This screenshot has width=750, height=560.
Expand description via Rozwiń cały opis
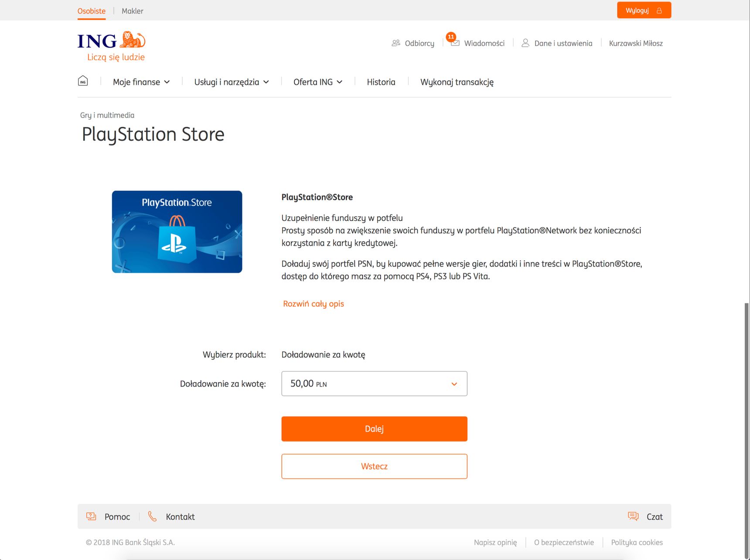tap(314, 304)
